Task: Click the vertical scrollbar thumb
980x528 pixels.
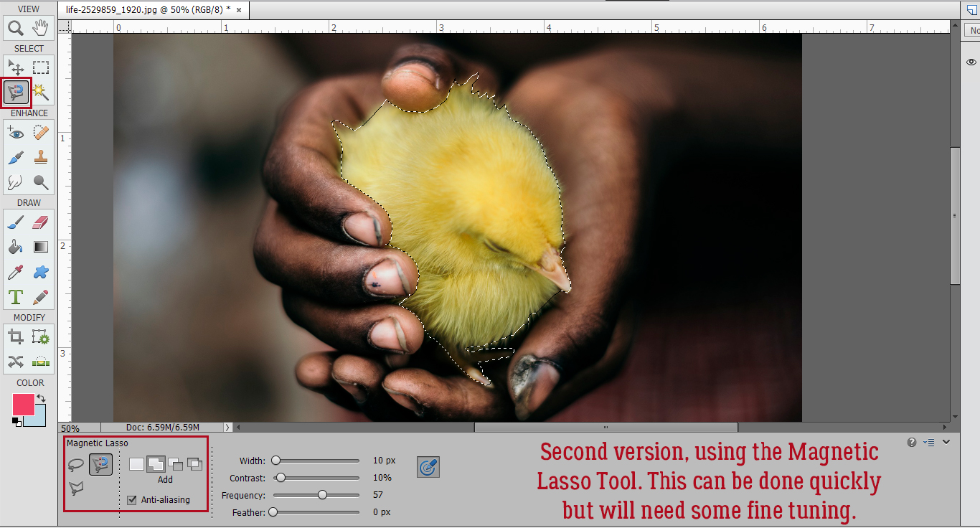Action: point(955,215)
